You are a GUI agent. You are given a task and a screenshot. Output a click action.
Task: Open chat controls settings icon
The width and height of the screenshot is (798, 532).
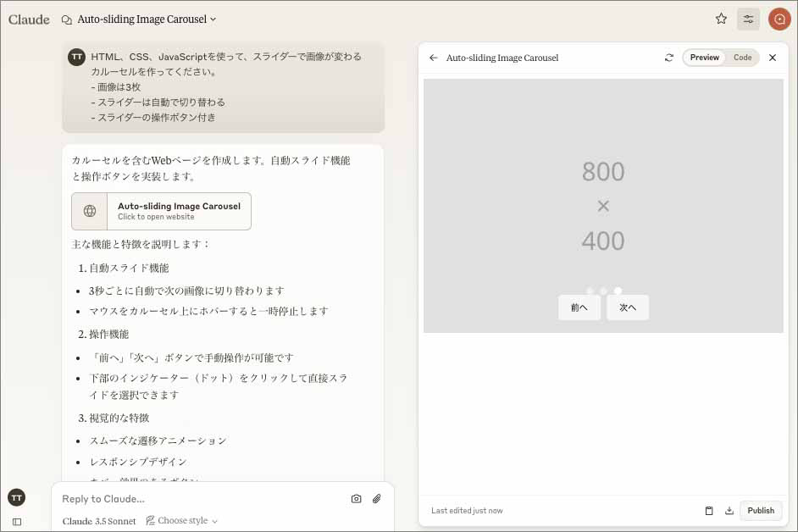coord(748,19)
